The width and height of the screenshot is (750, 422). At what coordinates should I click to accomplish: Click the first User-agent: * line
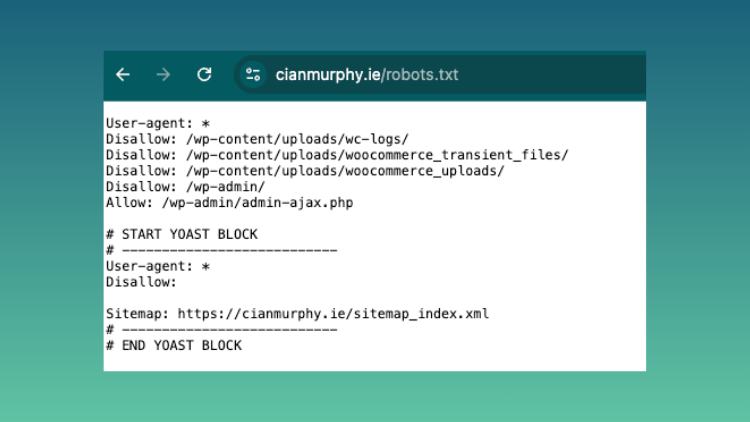point(158,123)
